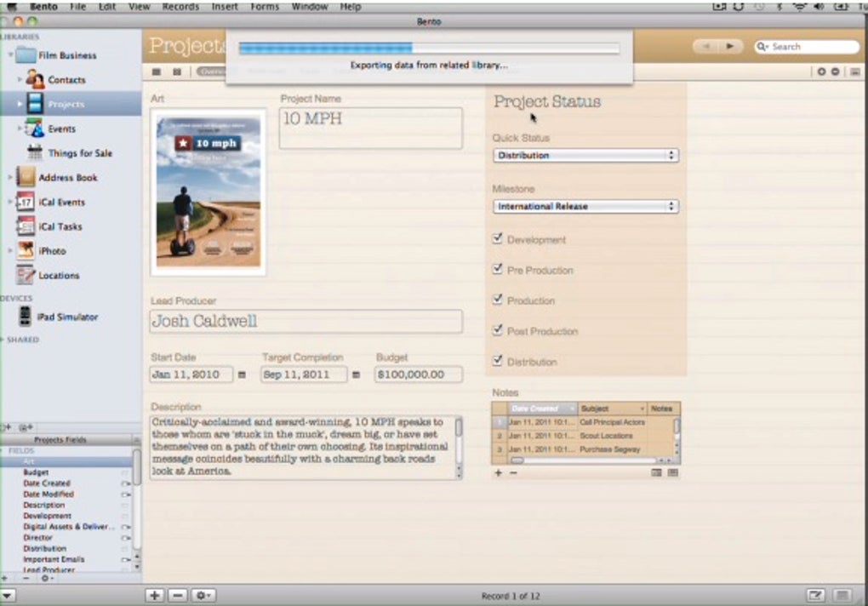This screenshot has width=868, height=606.
Task: Open Start Date calendar picker
Action: click(x=242, y=374)
